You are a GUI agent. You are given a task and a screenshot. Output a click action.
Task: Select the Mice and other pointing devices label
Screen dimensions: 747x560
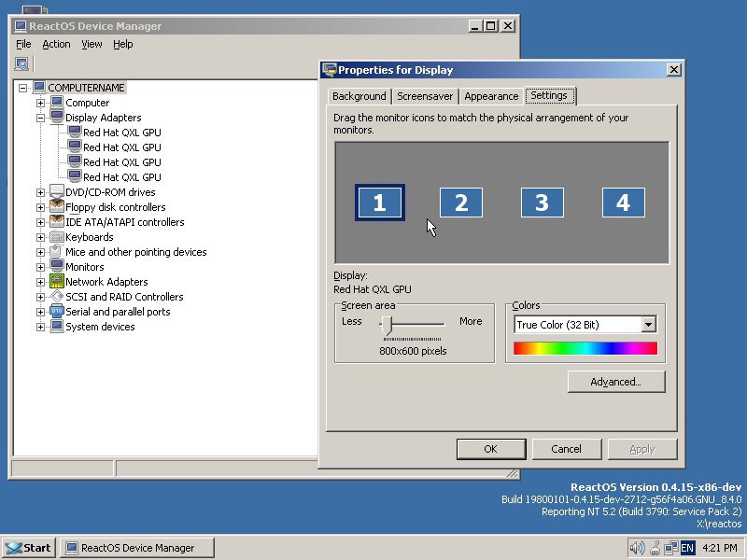(x=136, y=252)
